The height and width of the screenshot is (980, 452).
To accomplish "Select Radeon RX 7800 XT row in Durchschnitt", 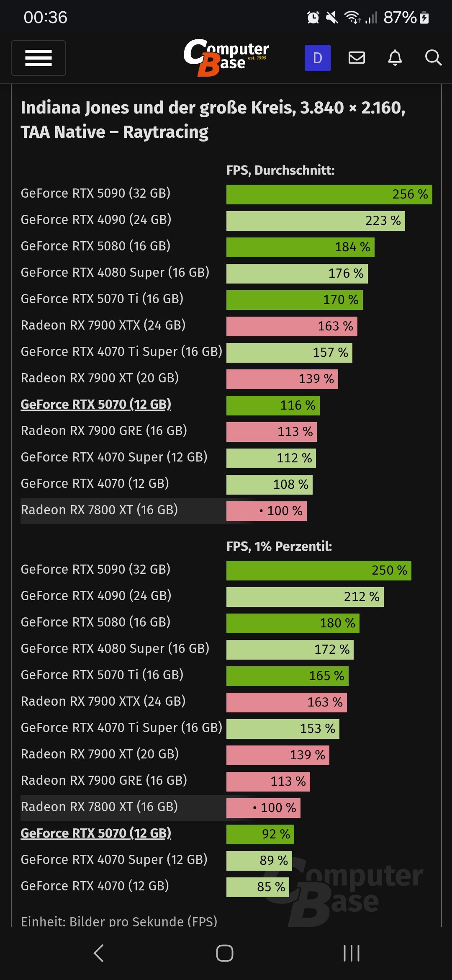I will [x=164, y=511].
